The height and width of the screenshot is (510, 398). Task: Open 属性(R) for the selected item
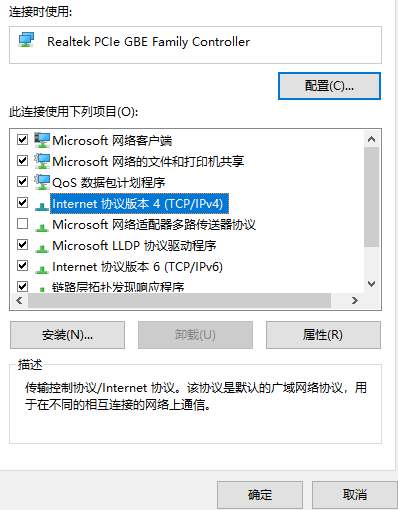(323, 335)
